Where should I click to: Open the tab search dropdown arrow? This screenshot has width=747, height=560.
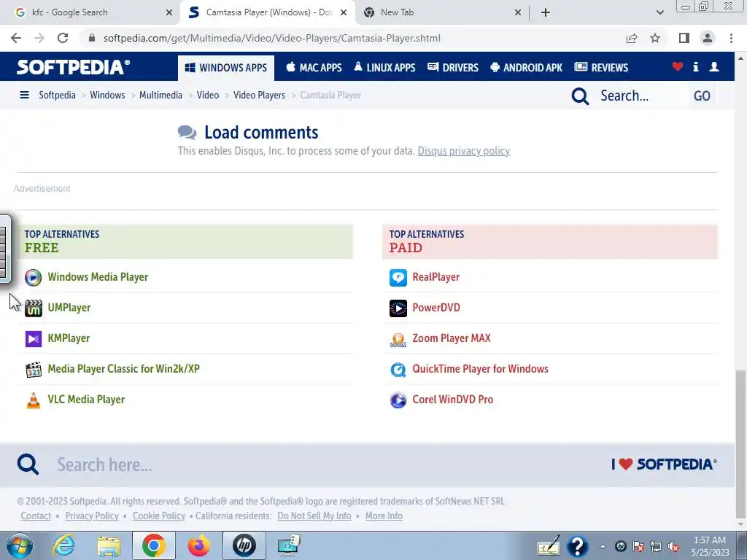659,12
